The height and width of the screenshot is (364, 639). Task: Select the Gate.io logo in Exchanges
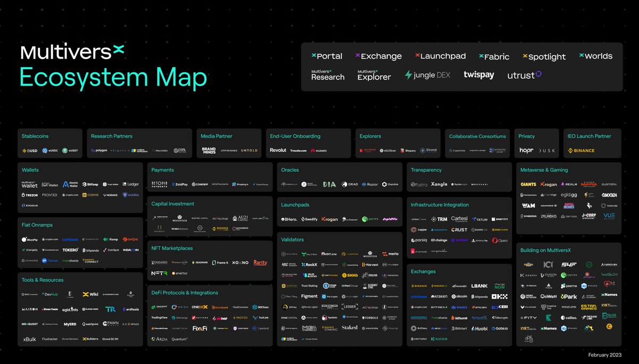point(500,328)
